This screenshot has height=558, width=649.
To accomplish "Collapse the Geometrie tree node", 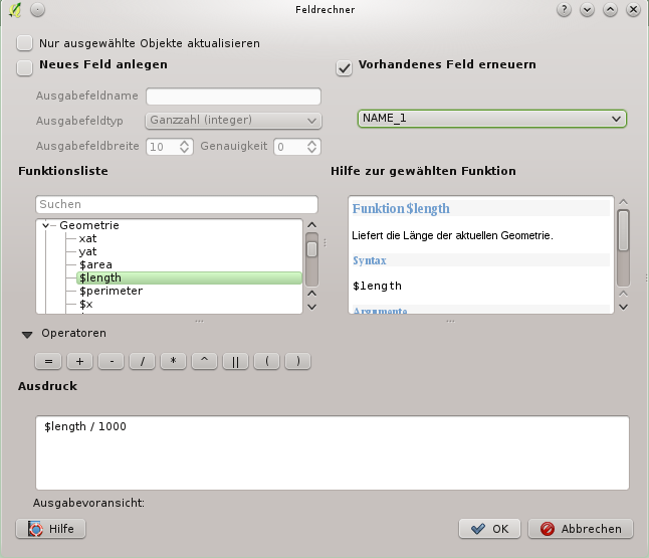I will [x=45, y=225].
